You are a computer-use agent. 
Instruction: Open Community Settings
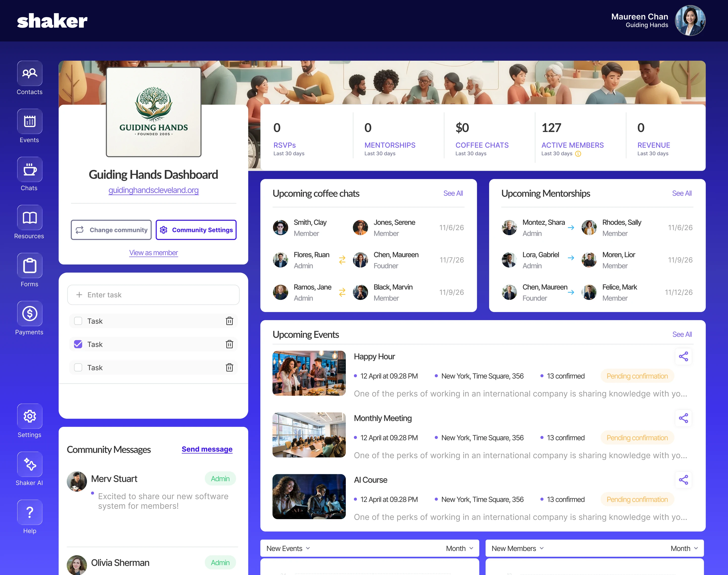pyautogui.click(x=196, y=230)
